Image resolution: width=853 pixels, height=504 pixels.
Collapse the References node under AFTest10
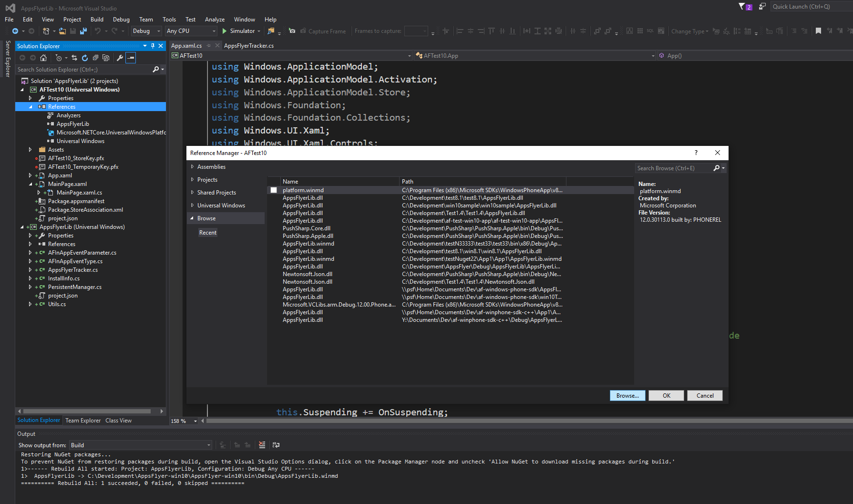pos(31,107)
